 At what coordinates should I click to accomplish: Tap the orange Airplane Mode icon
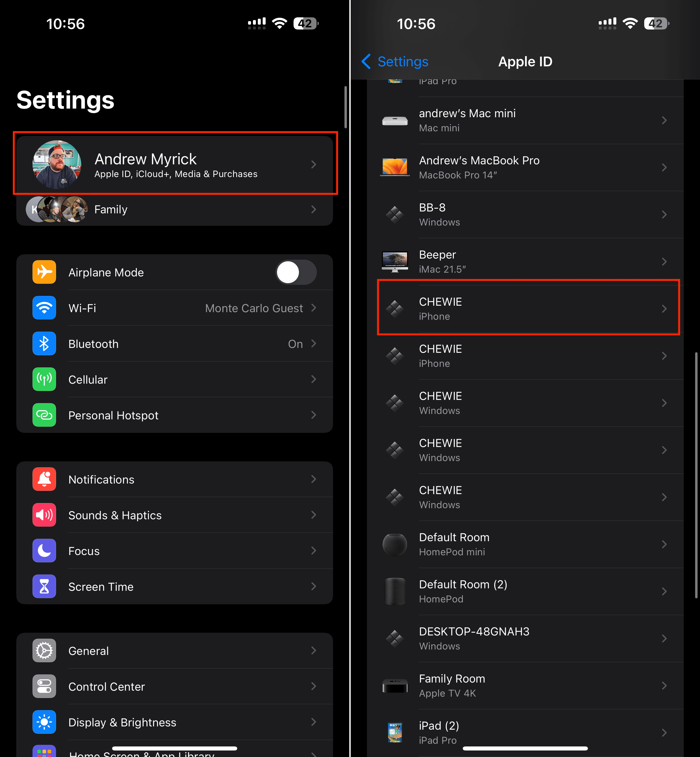pos(44,272)
